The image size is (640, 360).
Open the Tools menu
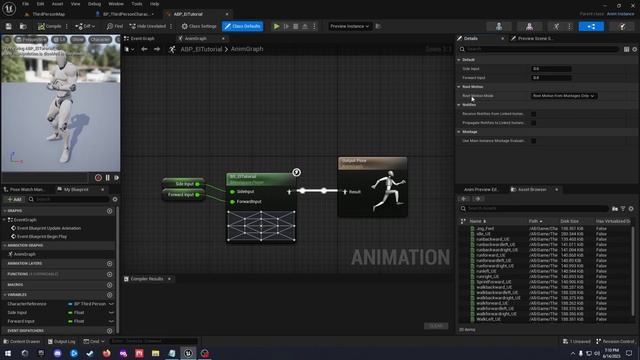pyautogui.click(x=137, y=4)
